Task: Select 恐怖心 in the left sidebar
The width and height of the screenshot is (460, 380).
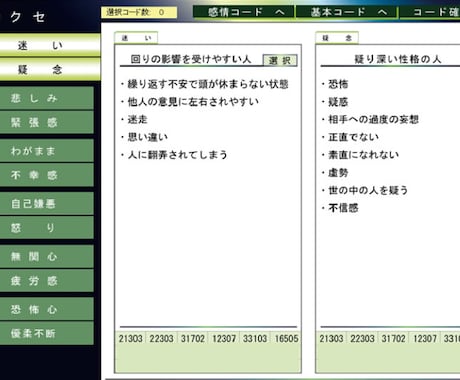Action: point(46,309)
